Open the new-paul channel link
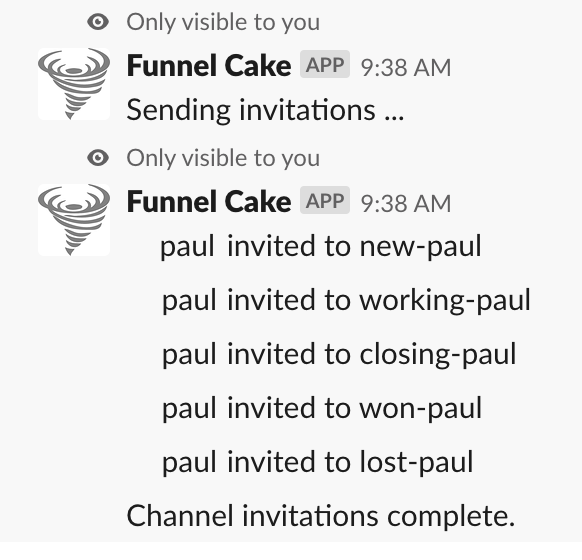 [x=421, y=246]
